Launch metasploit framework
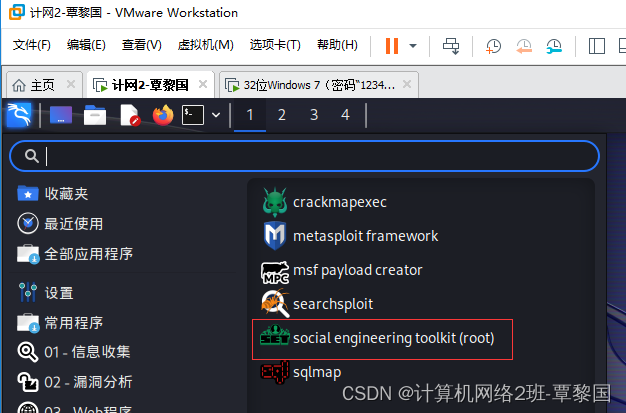 (350, 236)
